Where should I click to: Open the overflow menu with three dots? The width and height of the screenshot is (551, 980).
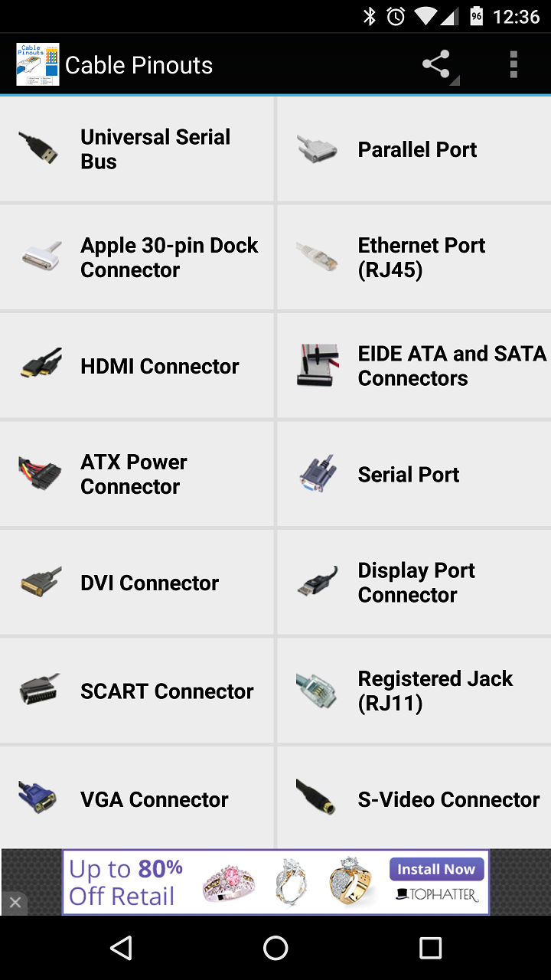pyautogui.click(x=513, y=65)
